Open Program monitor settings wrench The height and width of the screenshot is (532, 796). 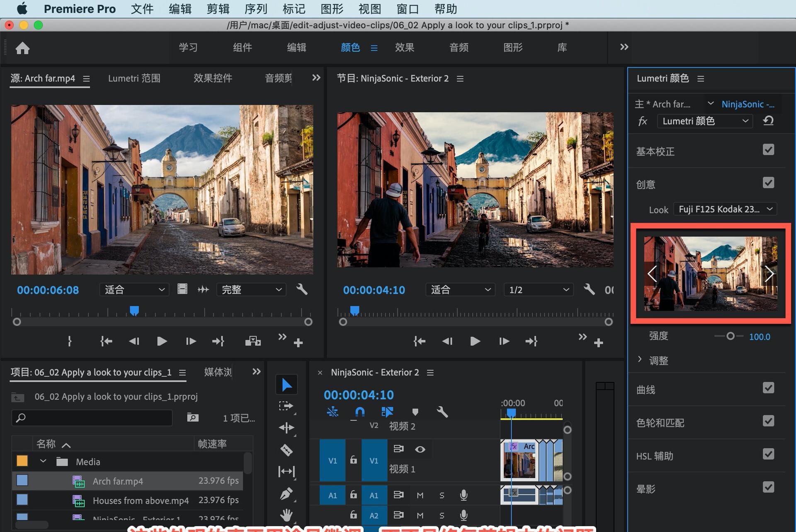click(x=589, y=289)
